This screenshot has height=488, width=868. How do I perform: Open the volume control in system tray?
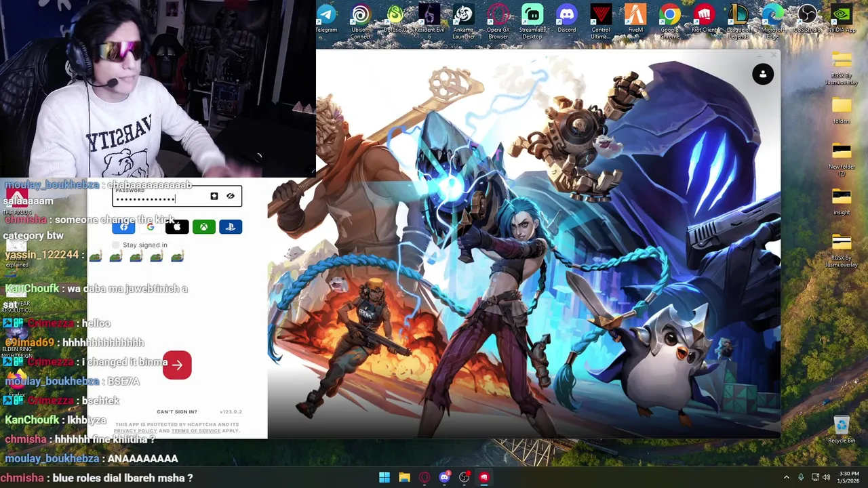coord(826,477)
